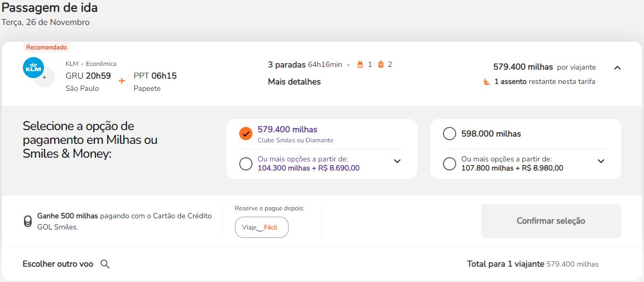Viewport: 644px width, 282px height.
Task: Click the KLM airline logo
Action: point(33,67)
